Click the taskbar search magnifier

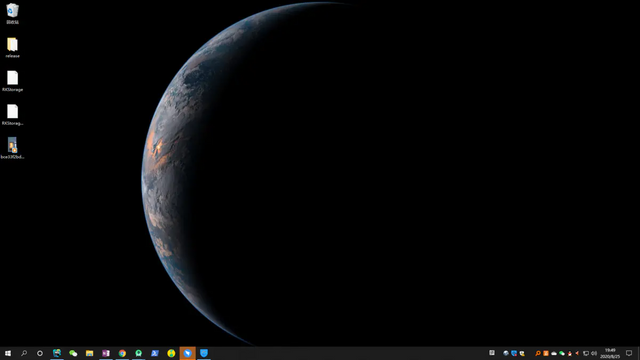[x=24, y=353]
